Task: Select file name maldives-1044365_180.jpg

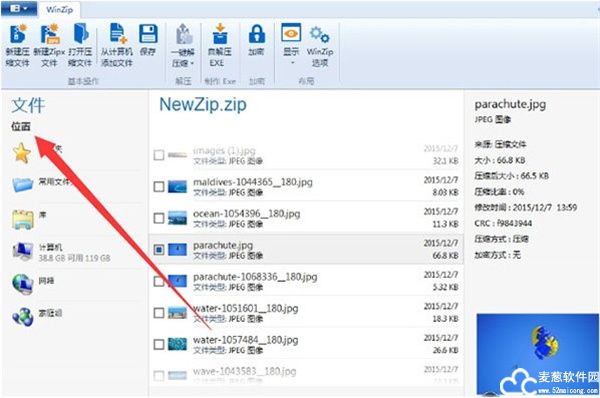Action: [x=253, y=182]
